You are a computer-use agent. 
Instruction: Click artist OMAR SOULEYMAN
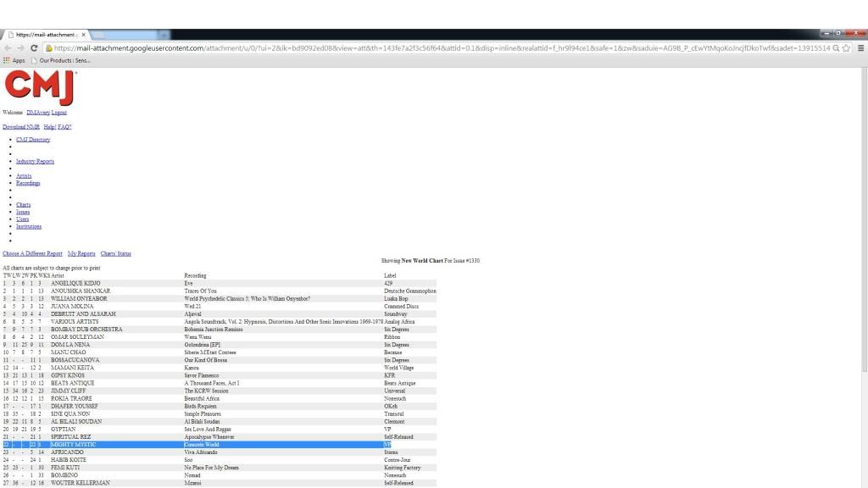[77, 337]
